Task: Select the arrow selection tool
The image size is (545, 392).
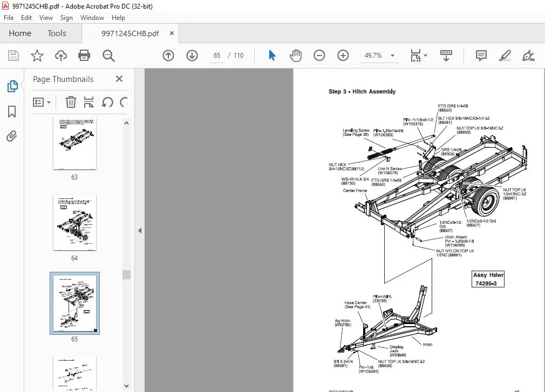Action: [272, 56]
